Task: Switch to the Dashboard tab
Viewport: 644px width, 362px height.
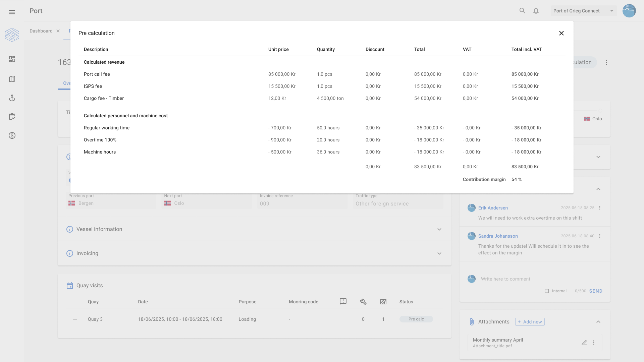Action: pyautogui.click(x=41, y=31)
